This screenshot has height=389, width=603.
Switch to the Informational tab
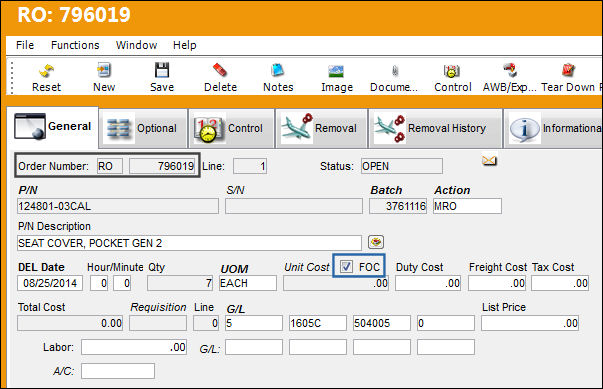click(x=553, y=128)
